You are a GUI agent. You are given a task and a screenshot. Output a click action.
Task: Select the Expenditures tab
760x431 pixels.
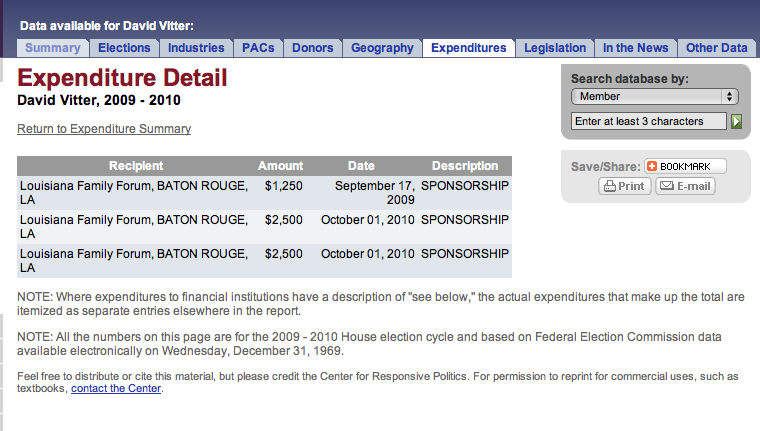point(468,48)
